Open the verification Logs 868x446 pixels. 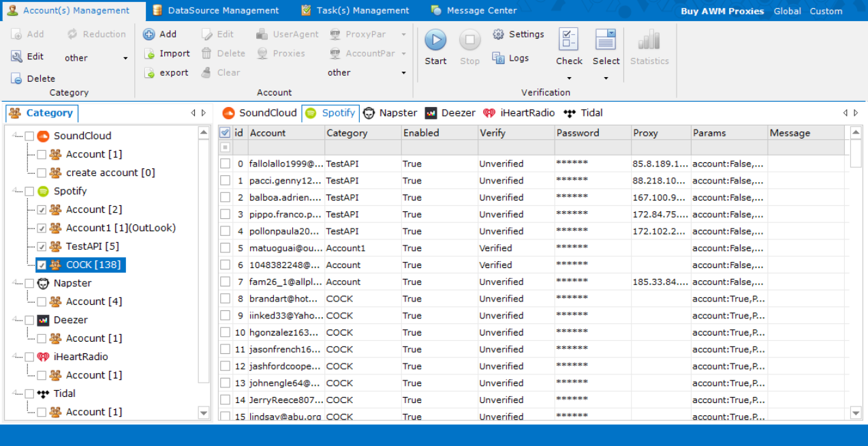[x=511, y=58]
